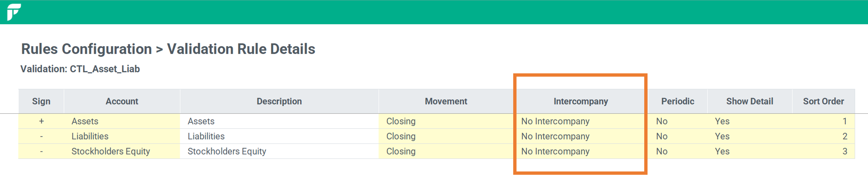
Task: Click the Rules Configuration breadcrumb title
Action: [86, 49]
